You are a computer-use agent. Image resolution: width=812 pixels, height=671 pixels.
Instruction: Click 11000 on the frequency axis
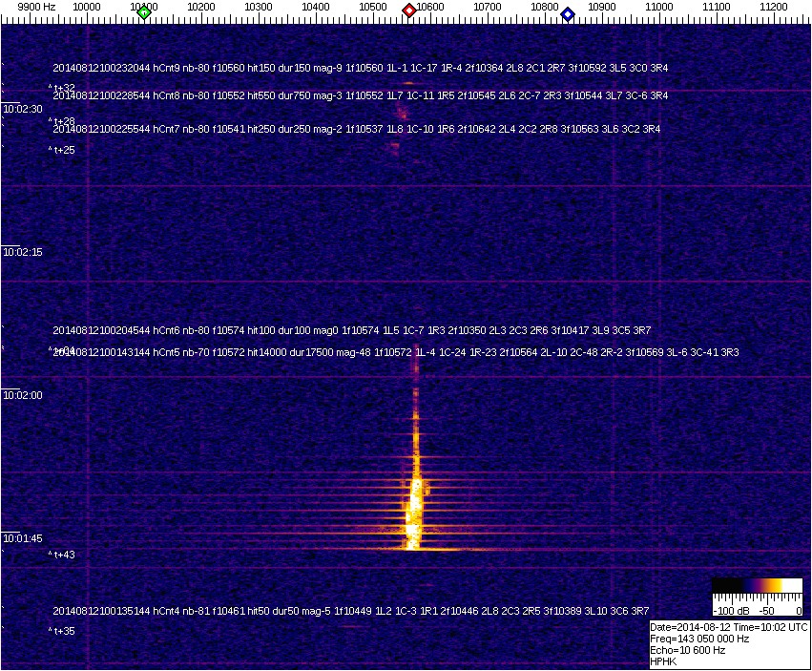pos(659,7)
